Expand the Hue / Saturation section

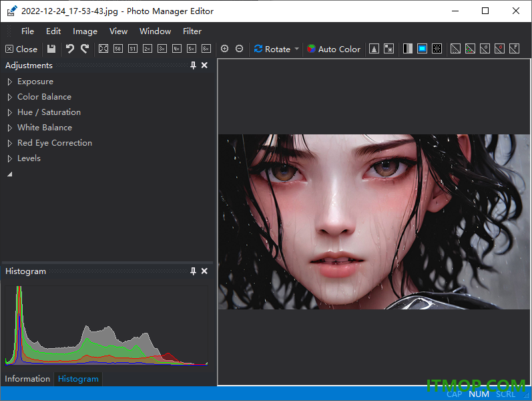(10, 112)
